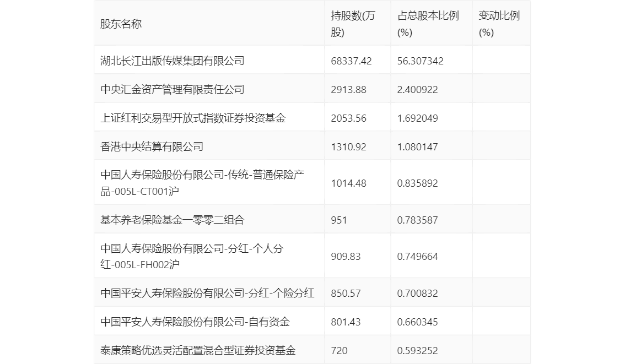Click share count 850.57
Viewport: 625px width, 364px height.
tap(346, 293)
